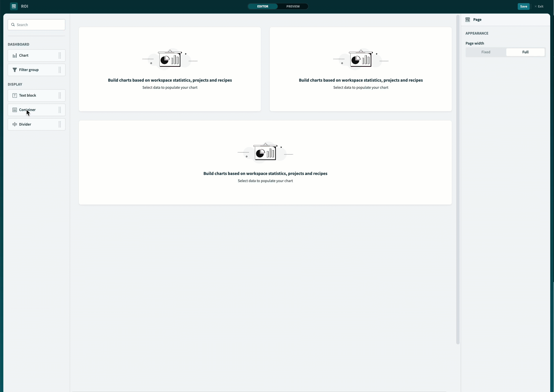Set page width to Fixed
This screenshot has width=554, height=392.
(x=486, y=52)
